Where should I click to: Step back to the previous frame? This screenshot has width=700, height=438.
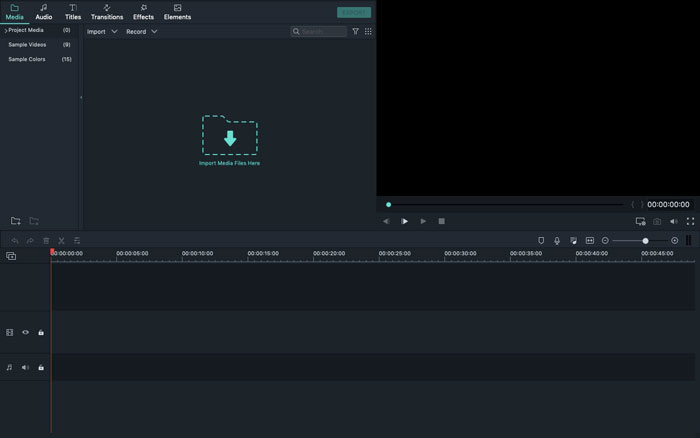386,221
